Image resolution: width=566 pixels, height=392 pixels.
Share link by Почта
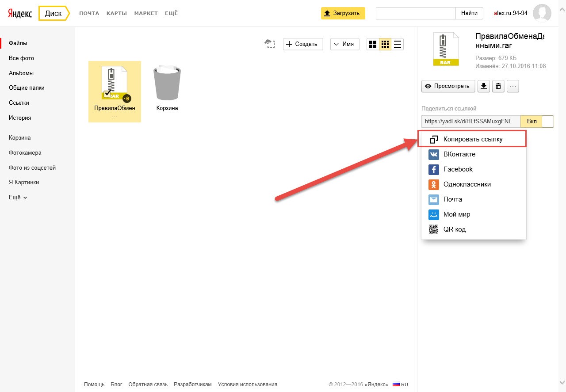click(x=474, y=199)
